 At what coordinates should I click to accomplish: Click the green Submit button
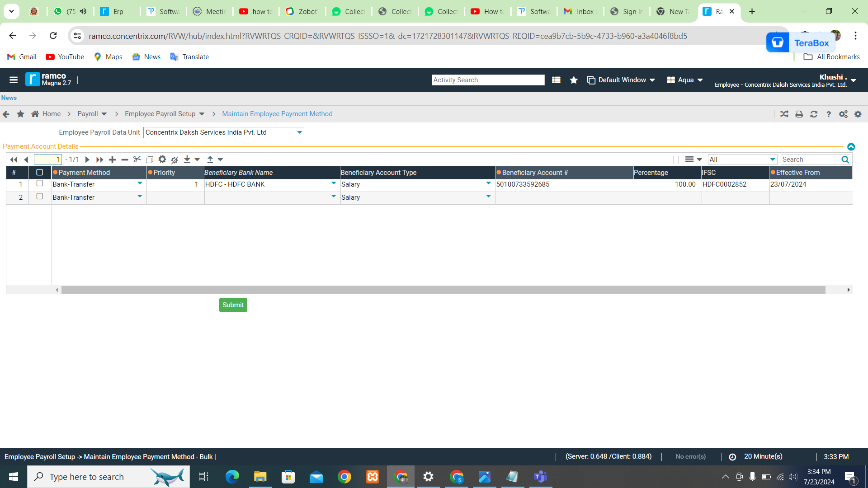[233, 305]
